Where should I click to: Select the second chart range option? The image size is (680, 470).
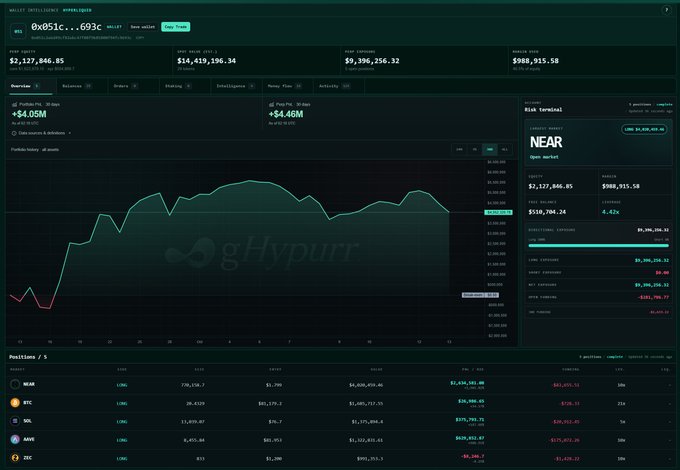click(x=475, y=150)
